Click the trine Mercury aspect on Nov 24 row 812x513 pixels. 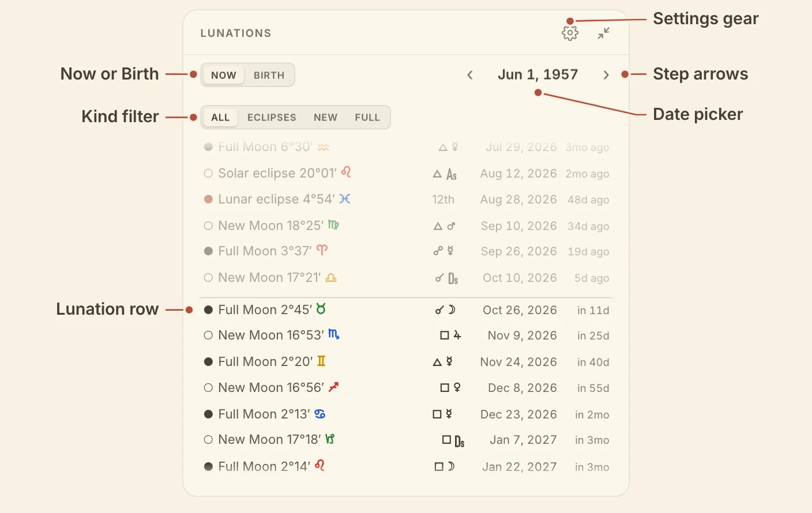pyautogui.click(x=443, y=362)
